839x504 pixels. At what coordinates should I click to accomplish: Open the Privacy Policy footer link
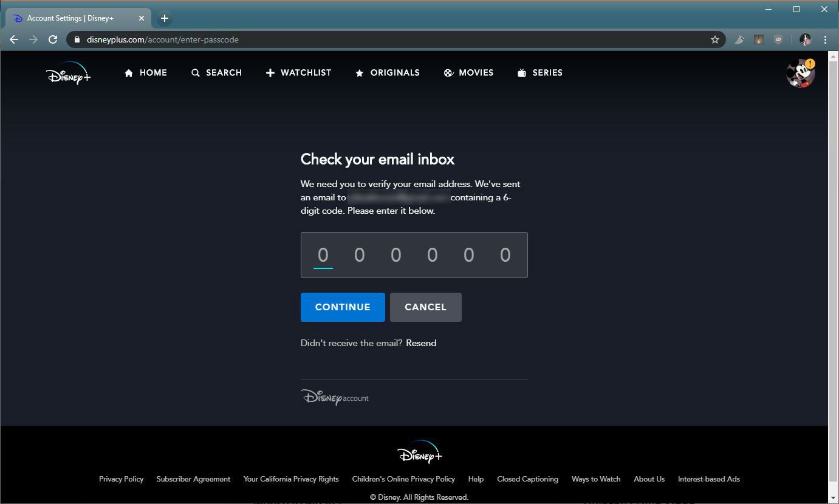tap(122, 479)
